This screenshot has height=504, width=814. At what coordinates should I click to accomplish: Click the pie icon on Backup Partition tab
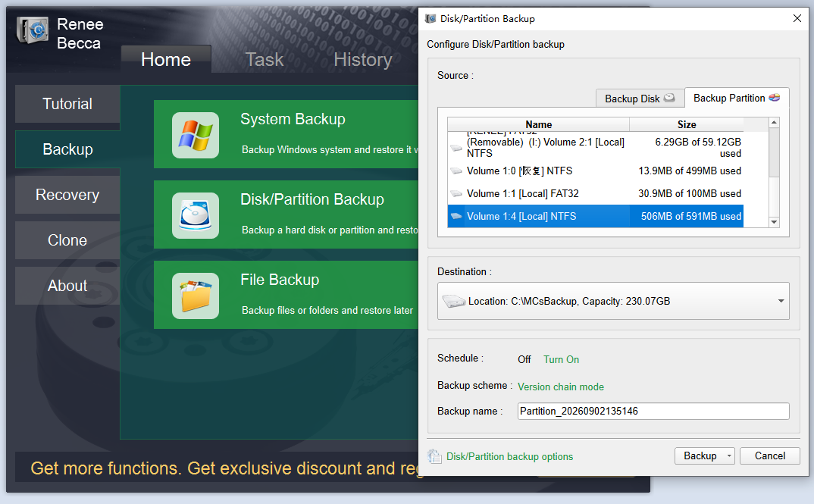tap(774, 98)
